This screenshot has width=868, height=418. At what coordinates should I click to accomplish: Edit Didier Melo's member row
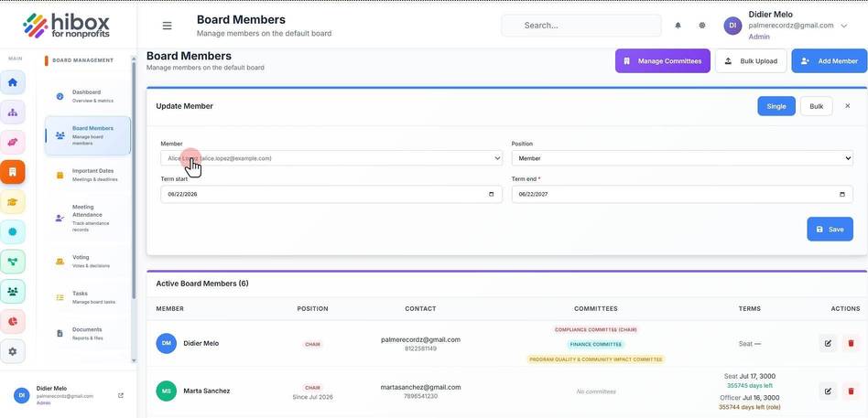pos(828,343)
